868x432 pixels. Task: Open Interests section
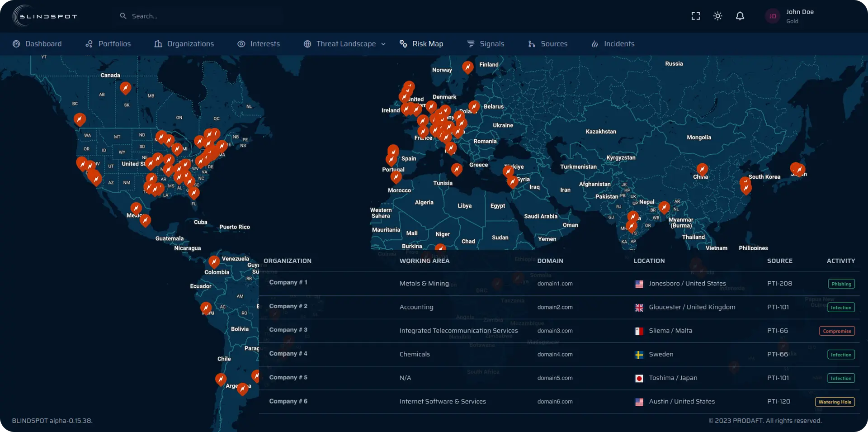tap(259, 44)
